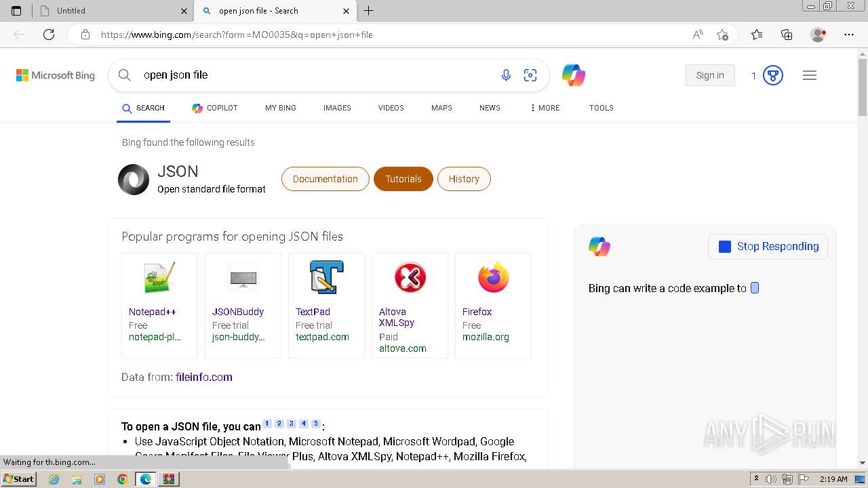Open the Bing hamburger menu
The image size is (868, 488).
810,75
